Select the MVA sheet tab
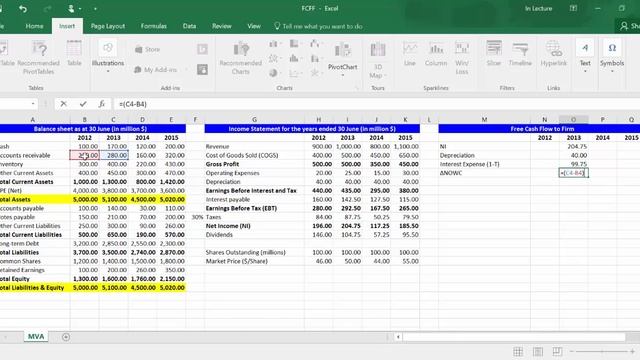The image size is (640, 360). point(36,337)
